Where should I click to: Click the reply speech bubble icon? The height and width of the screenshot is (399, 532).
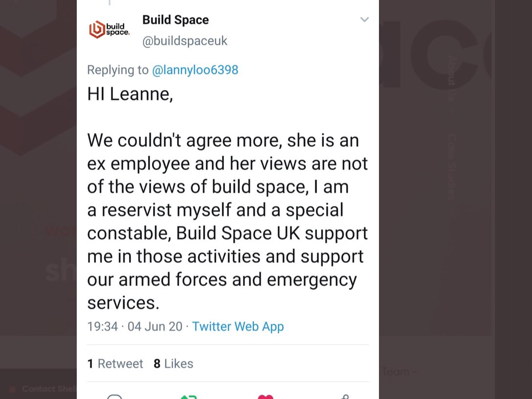[x=115, y=397]
